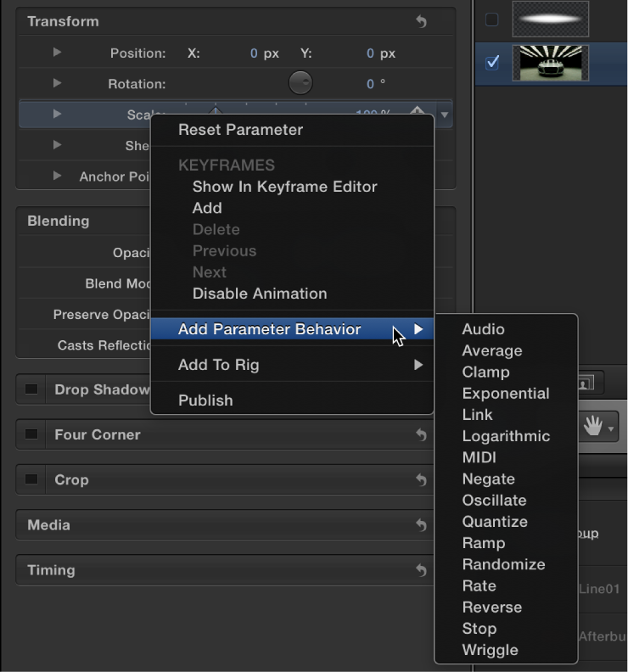Expand the Position parameter triangle
The width and height of the screenshot is (628, 672).
[x=57, y=53]
